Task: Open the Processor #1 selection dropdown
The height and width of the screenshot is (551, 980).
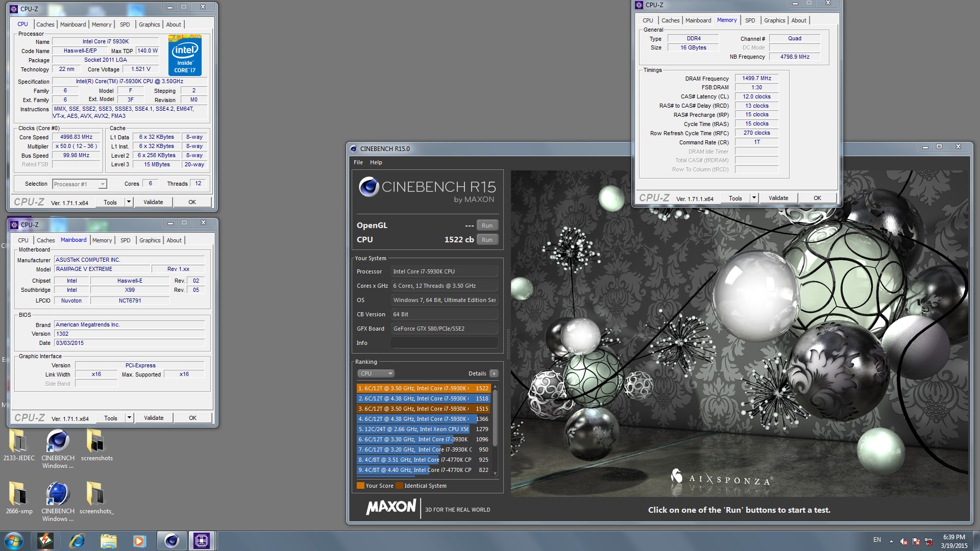Action: click(x=79, y=184)
